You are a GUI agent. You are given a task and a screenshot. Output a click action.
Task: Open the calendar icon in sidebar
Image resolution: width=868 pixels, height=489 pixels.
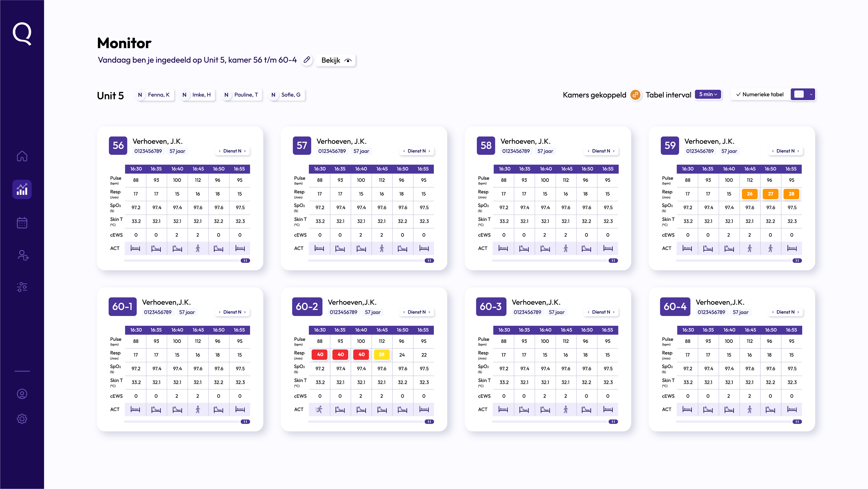pos(22,223)
